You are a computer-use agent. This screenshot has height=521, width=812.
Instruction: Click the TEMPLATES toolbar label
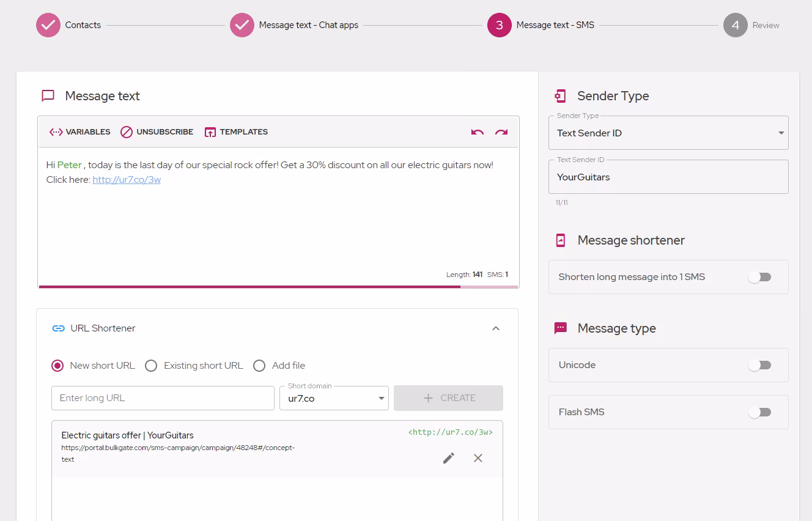[244, 132]
